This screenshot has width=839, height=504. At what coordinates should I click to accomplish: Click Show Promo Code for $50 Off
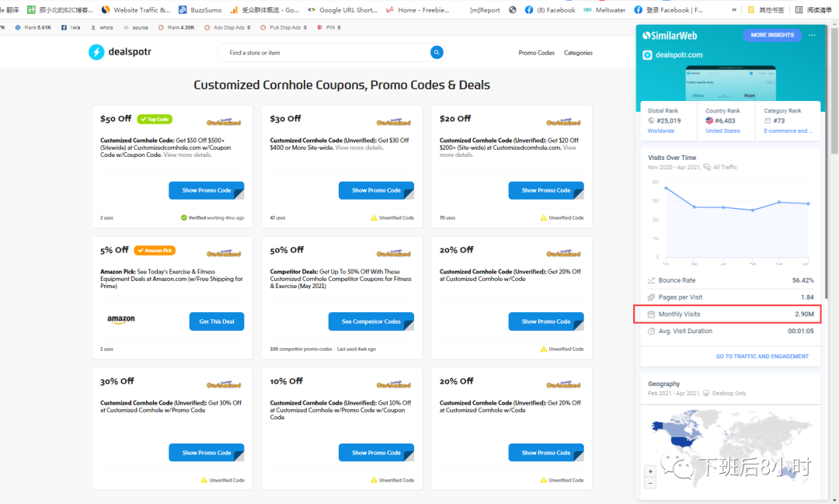tap(207, 190)
